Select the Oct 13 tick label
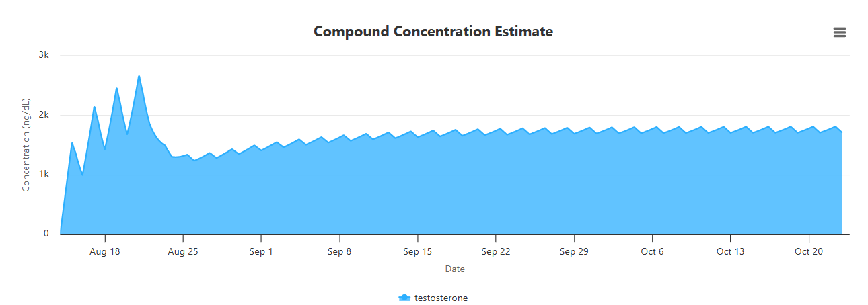 [731, 252]
